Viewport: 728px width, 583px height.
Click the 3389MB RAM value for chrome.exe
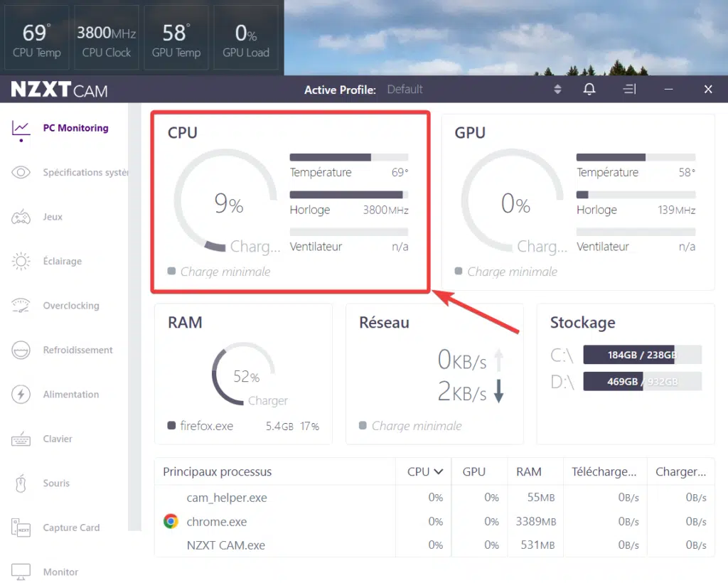(x=536, y=521)
